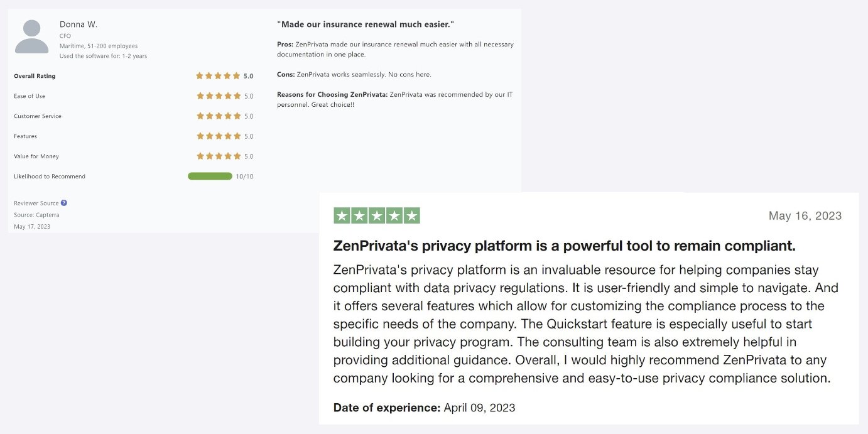Click the "Reasons for Choosing ZenPrivata" text
The height and width of the screenshot is (434, 868).
click(x=332, y=94)
